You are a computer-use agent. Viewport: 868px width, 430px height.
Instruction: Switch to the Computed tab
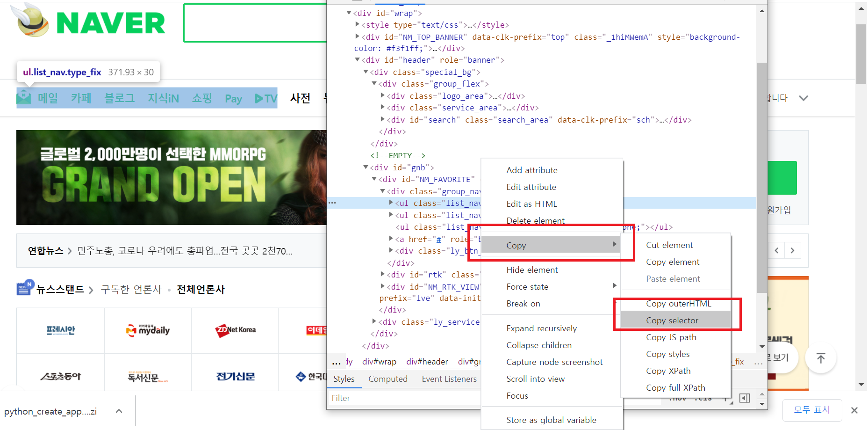[388, 379]
